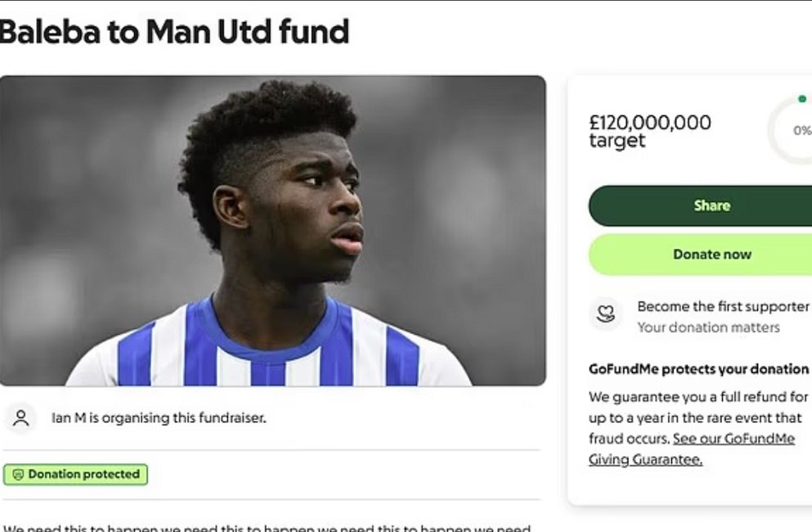The height and width of the screenshot is (532, 812).
Task: Click the 0% progress label
Action: (801, 131)
